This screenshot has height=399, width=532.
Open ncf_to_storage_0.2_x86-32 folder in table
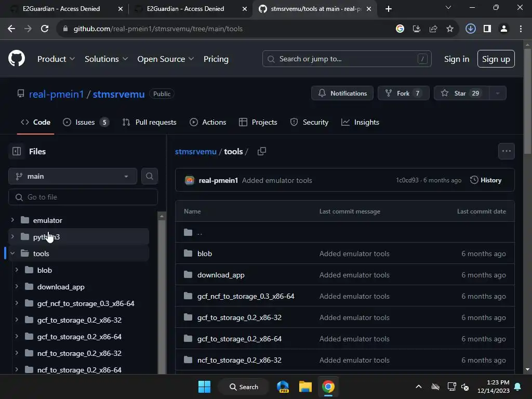tap(239, 360)
